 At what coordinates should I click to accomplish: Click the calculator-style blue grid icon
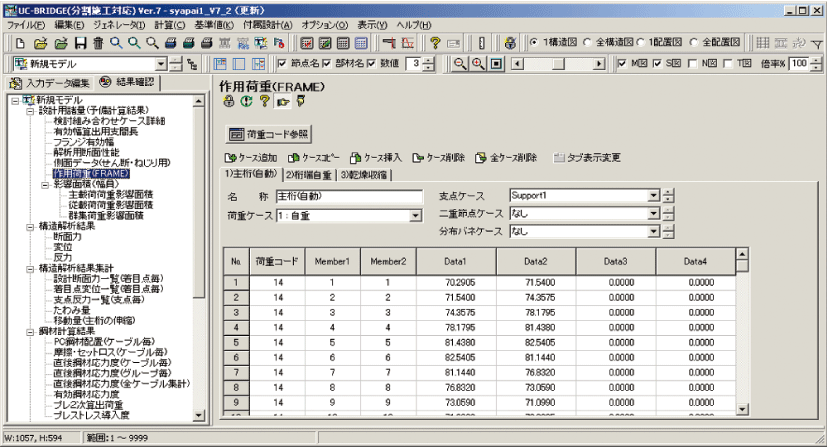pos(361,43)
